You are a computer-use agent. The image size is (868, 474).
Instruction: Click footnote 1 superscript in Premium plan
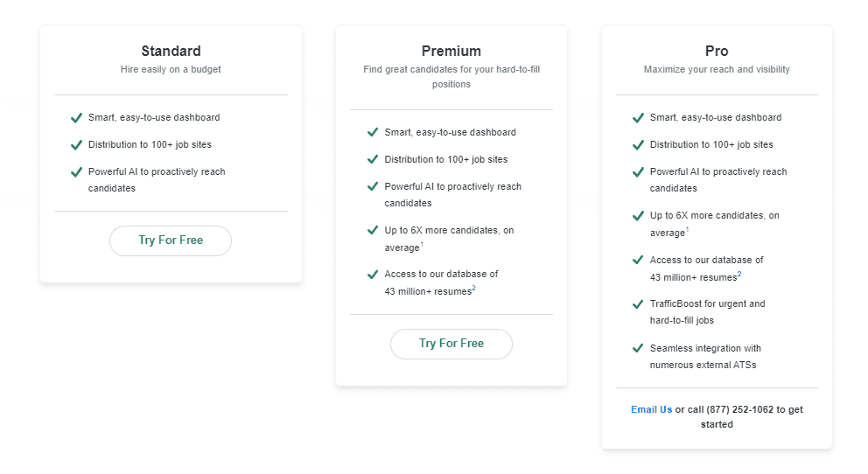tap(422, 245)
